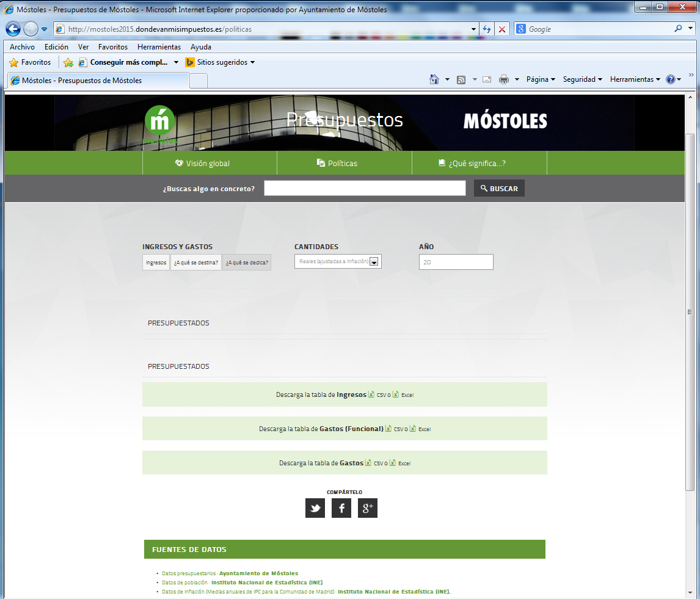
Task: Click the Stop loading red X icon
Action: tap(501, 29)
